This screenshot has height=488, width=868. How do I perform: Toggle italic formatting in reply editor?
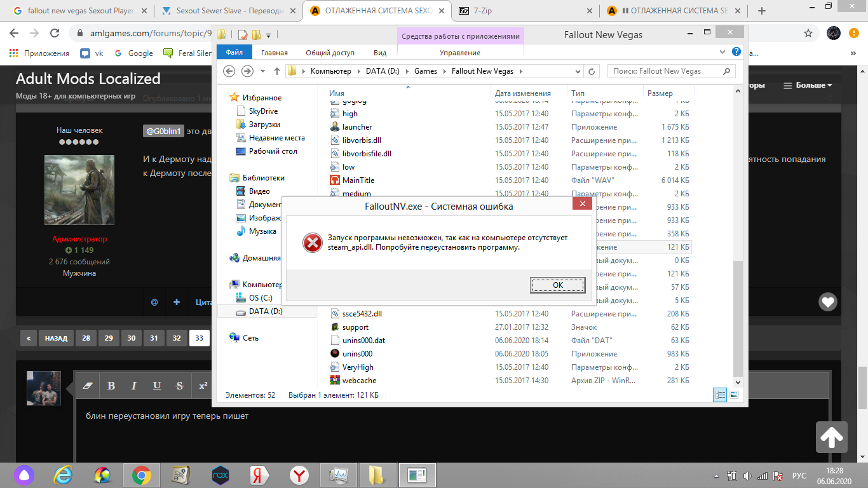click(134, 386)
